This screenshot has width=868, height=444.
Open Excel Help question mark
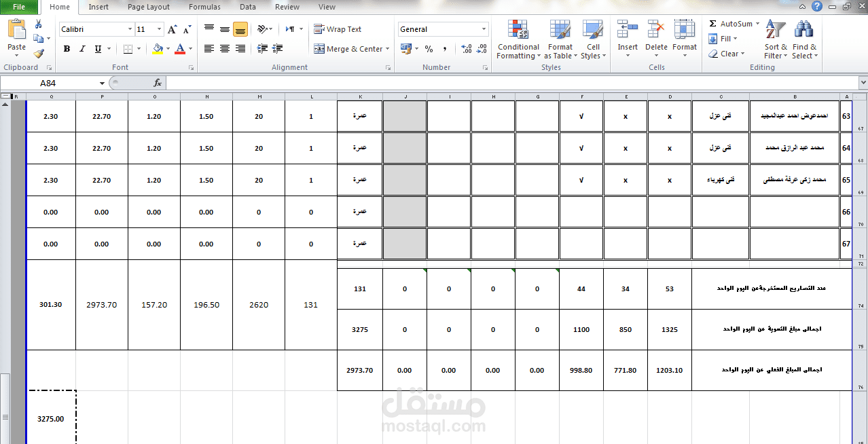click(x=817, y=7)
